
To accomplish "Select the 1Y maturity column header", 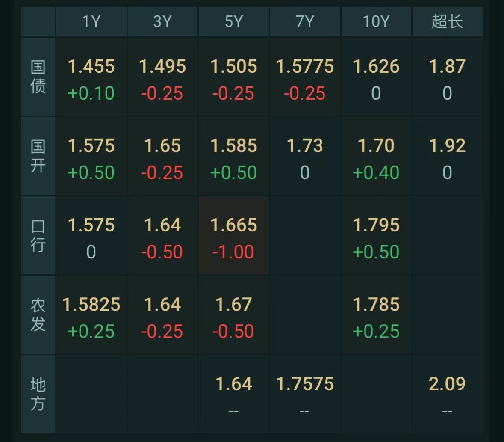I will pos(91,21).
